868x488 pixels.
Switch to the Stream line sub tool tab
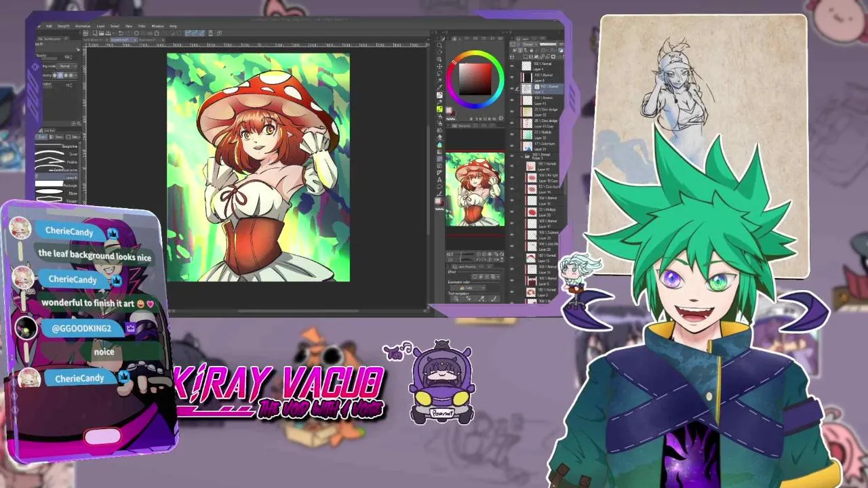[56, 137]
